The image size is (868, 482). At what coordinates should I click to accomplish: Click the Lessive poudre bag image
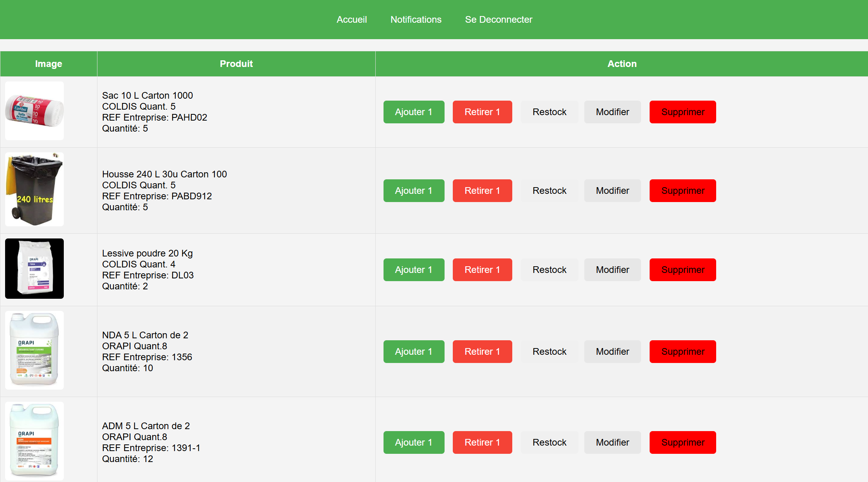(34, 269)
